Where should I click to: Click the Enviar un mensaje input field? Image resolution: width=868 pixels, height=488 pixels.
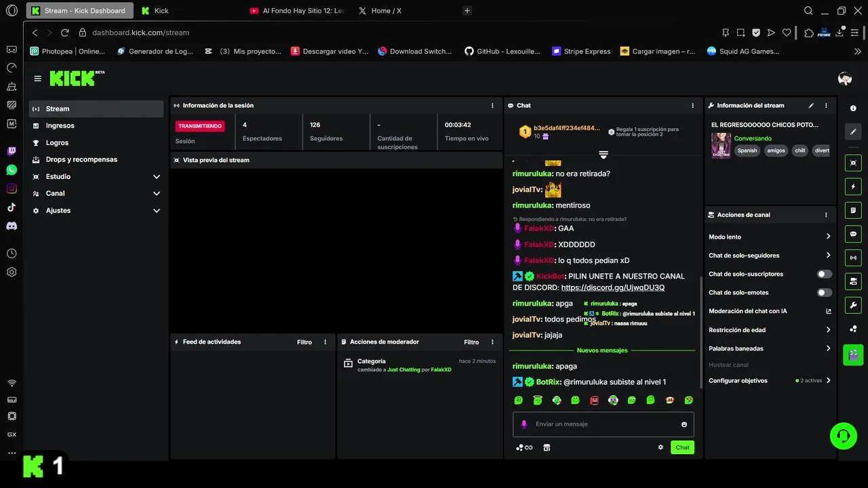(x=604, y=424)
